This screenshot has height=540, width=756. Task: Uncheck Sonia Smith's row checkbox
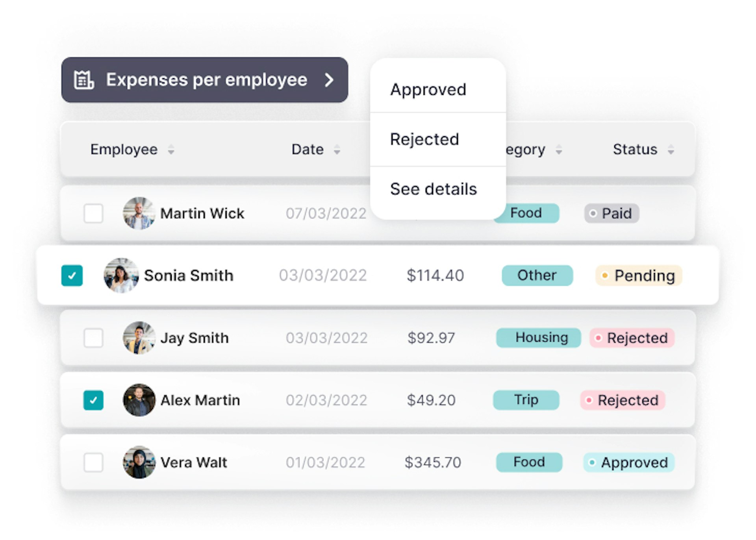click(x=72, y=276)
